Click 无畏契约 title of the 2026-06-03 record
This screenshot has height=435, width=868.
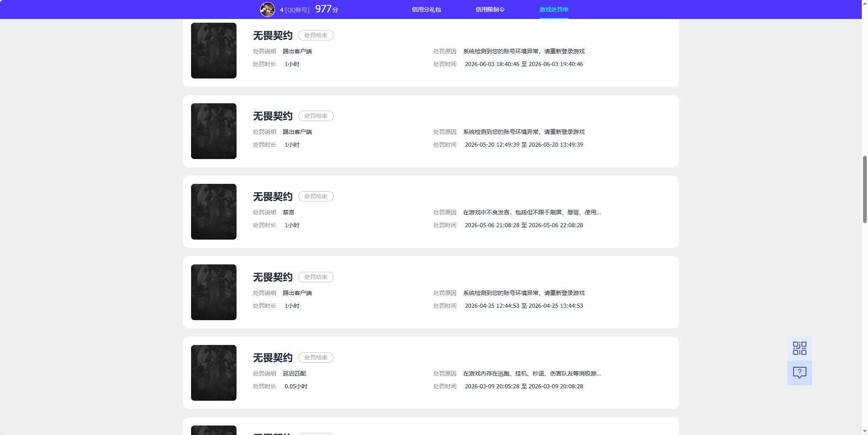point(273,36)
